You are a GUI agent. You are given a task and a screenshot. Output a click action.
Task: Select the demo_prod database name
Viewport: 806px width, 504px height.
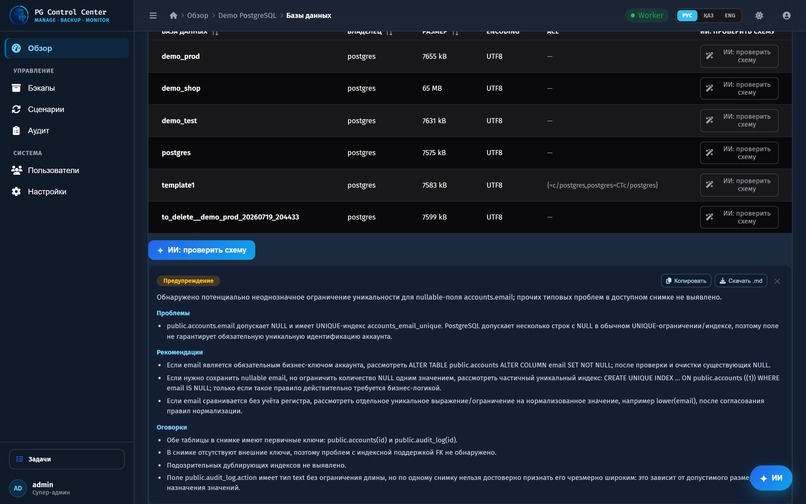click(180, 56)
